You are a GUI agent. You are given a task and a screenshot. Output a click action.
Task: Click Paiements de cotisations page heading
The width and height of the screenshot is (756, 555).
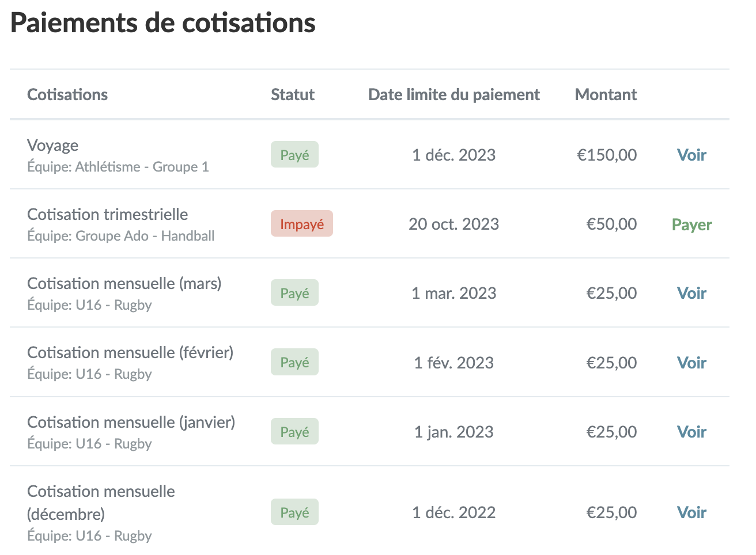163,23
